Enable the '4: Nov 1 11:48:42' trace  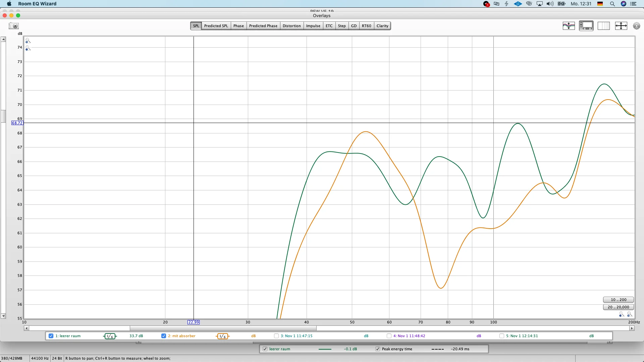(389, 336)
